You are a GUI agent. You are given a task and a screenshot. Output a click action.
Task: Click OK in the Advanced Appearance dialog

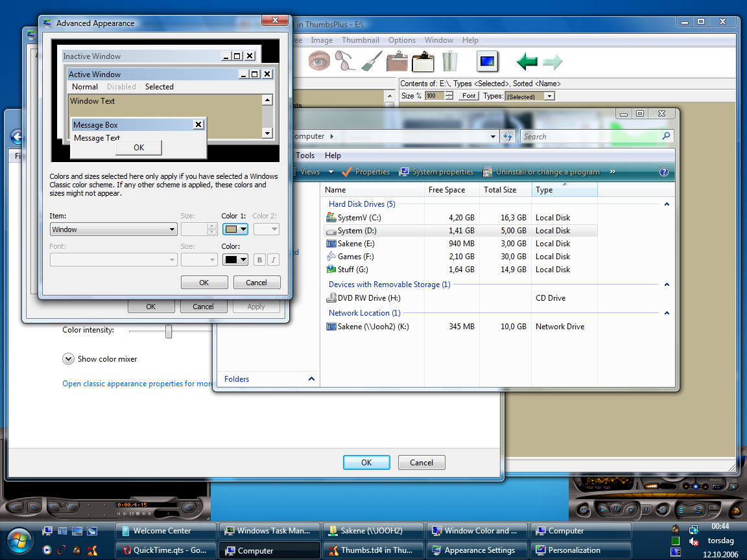pos(204,283)
